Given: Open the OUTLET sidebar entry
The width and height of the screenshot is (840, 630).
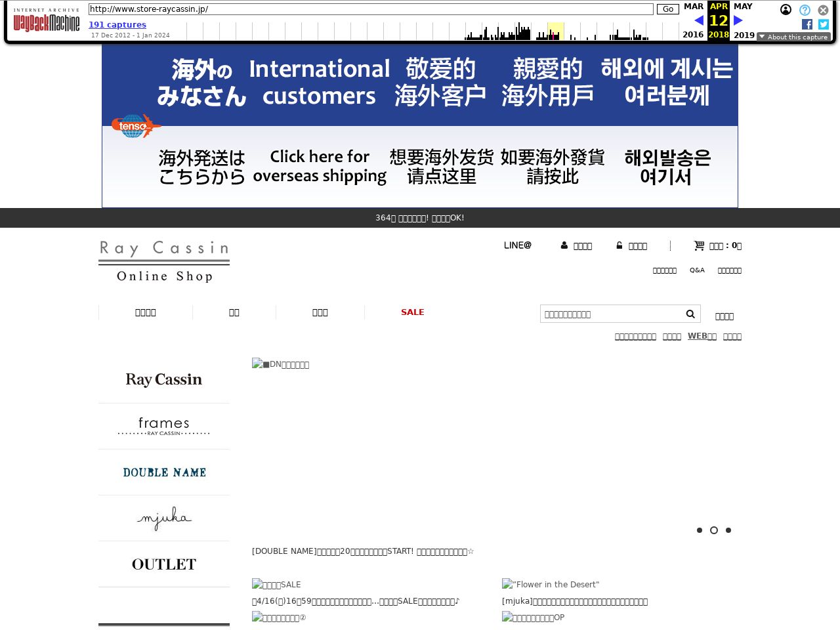Looking at the screenshot, I should click(164, 564).
